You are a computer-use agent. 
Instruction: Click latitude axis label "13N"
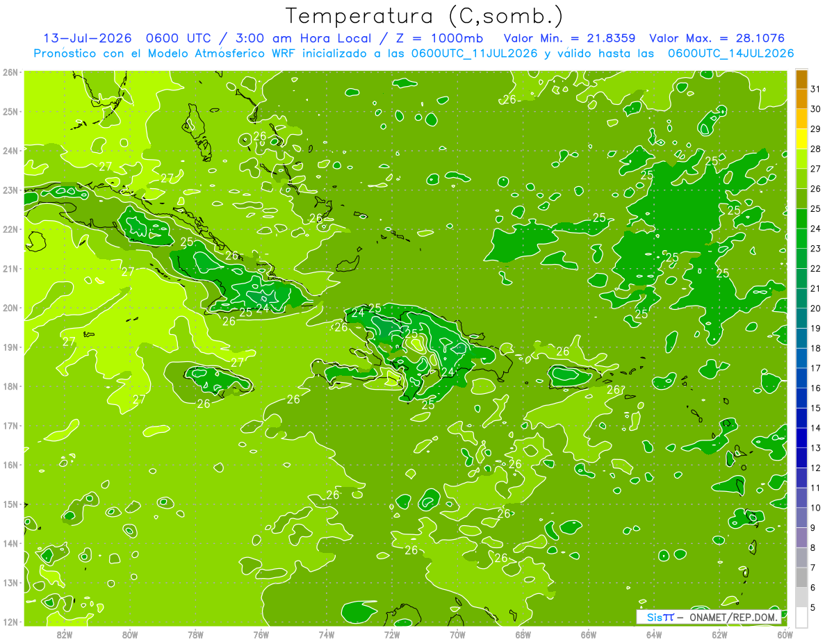10,583
